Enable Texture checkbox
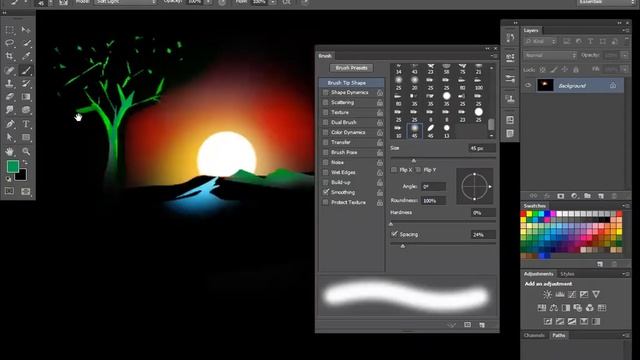Viewport: 640px width, 360px height. point(325,112)
